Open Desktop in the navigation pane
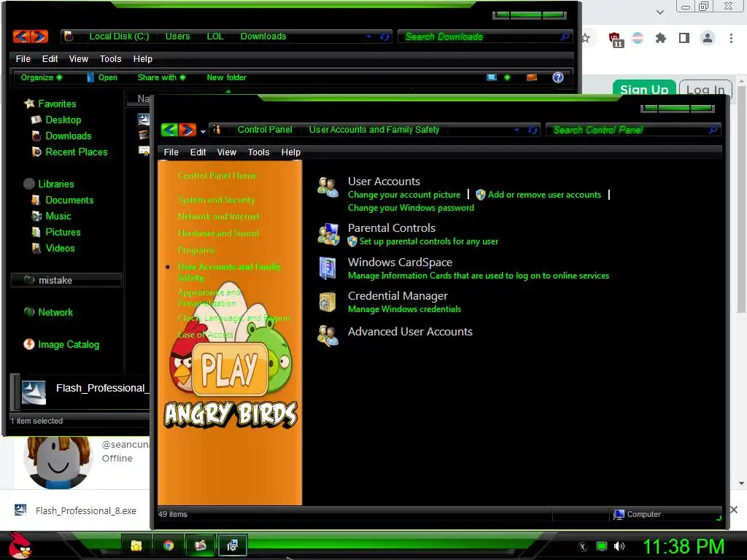This screenshot has height=560, width=747. pyautogui.click(x=63, y=120)
